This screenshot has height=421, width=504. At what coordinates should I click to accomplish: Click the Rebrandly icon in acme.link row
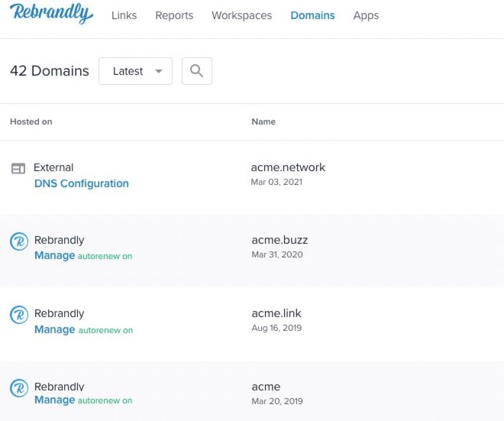19,315
